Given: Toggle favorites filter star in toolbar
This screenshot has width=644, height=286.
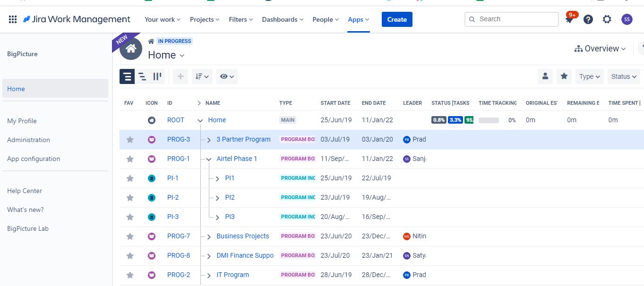Looking at the screenshot, I should pyautogui.click(x=564, y=76).
